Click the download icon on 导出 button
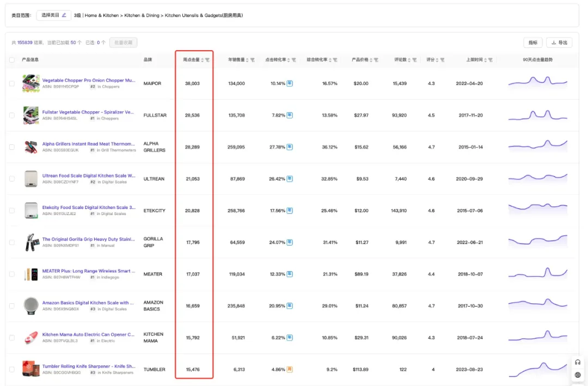This screenshot has height=386, width=588. pos(554,43)
